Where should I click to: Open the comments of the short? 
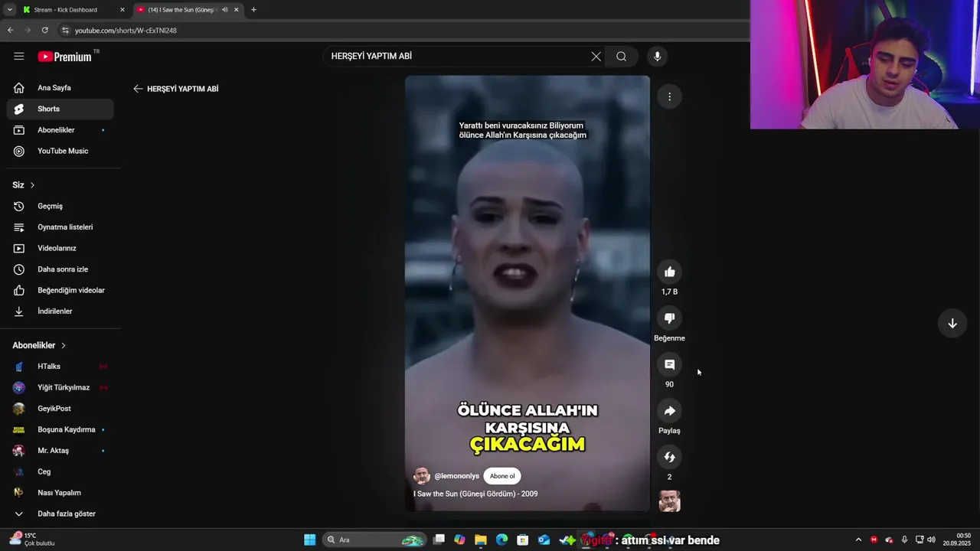pyautogui.click(x=669, y=364)
